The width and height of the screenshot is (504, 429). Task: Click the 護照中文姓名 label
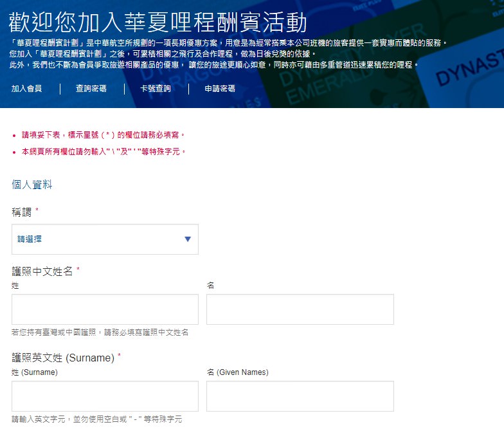pyautogui.click(x=42, y=271)
